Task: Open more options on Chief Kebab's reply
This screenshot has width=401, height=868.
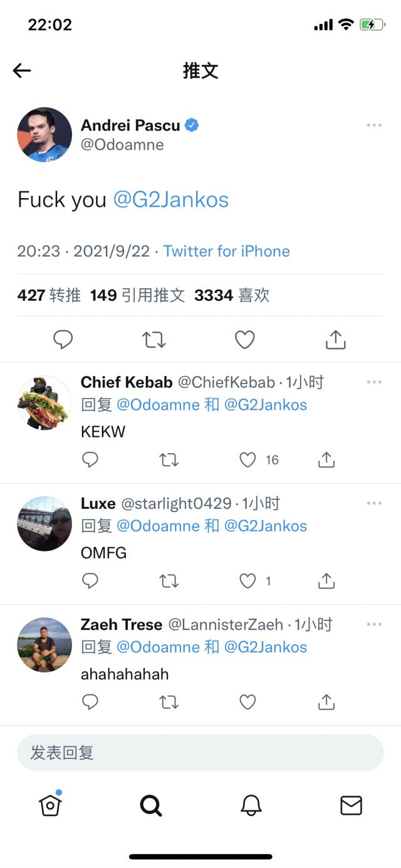Action: [x=374, y=382]
